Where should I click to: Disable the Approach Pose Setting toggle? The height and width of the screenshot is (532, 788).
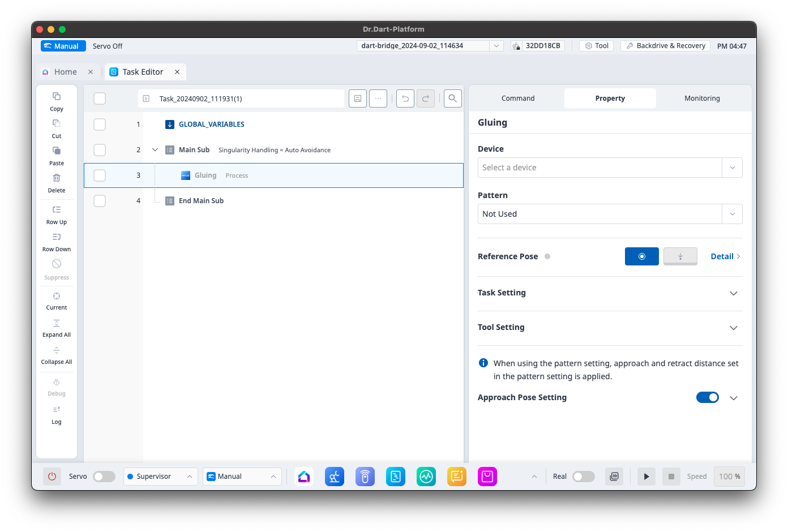(x=707, y=397)
